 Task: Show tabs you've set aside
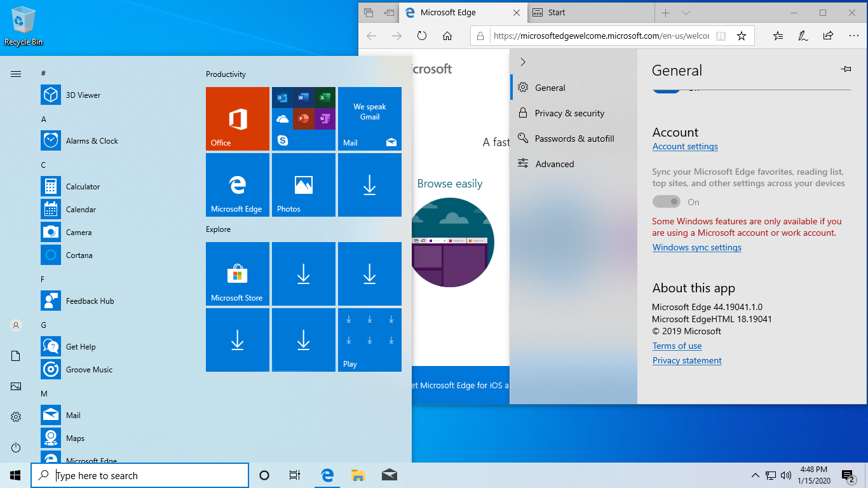tap(369, 13)
